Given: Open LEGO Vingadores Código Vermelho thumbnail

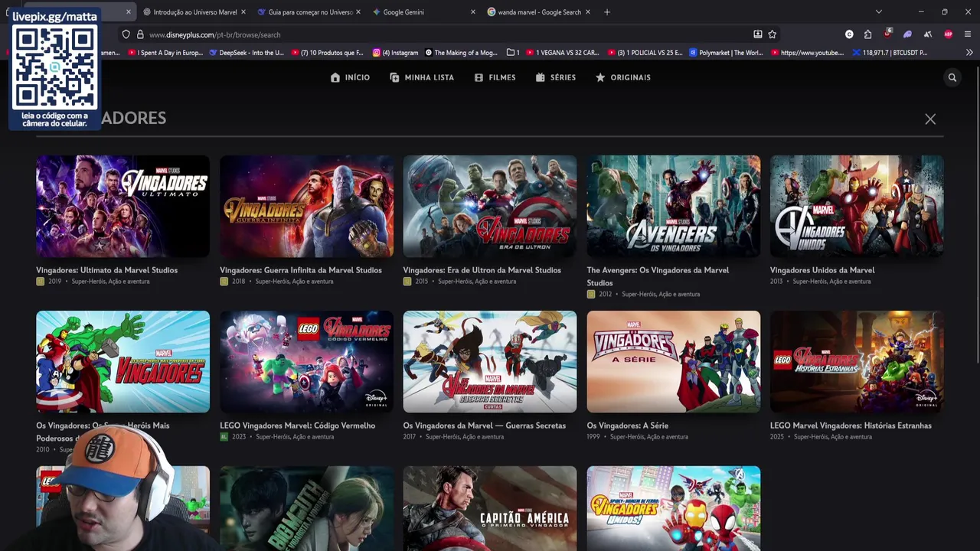Looking at the screenshot, I should [306, 362].
